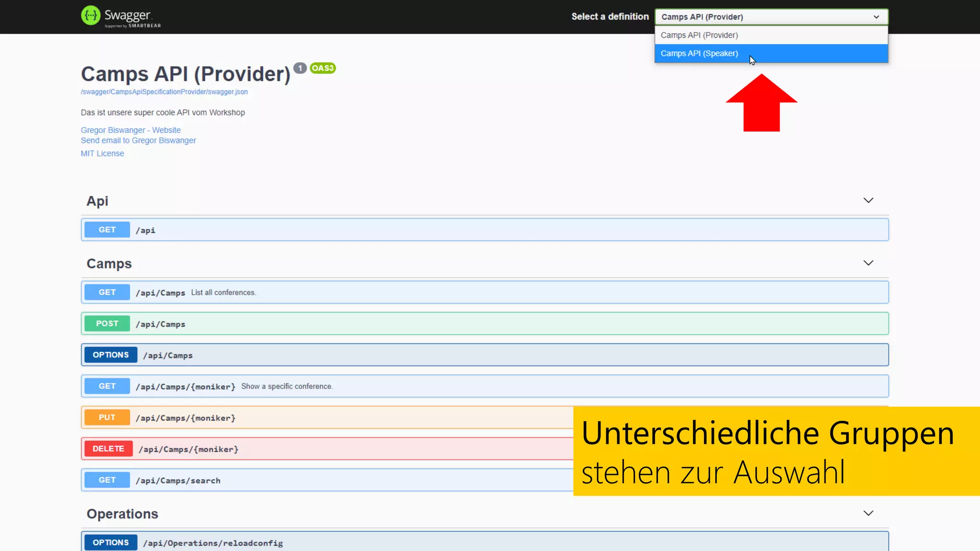This screenshot has width=980, height=551.
Task: Click the Camps section heading
Action: click(x=109, y=264)
